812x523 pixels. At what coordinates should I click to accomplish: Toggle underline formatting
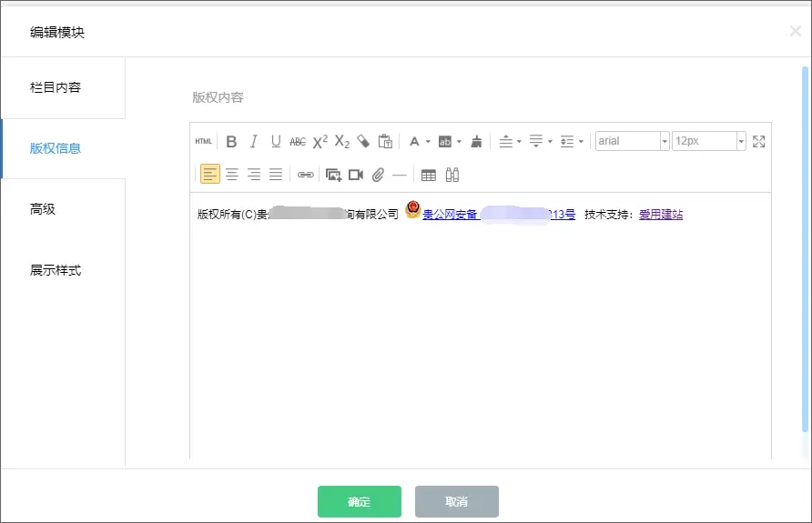tap(276, 142)
